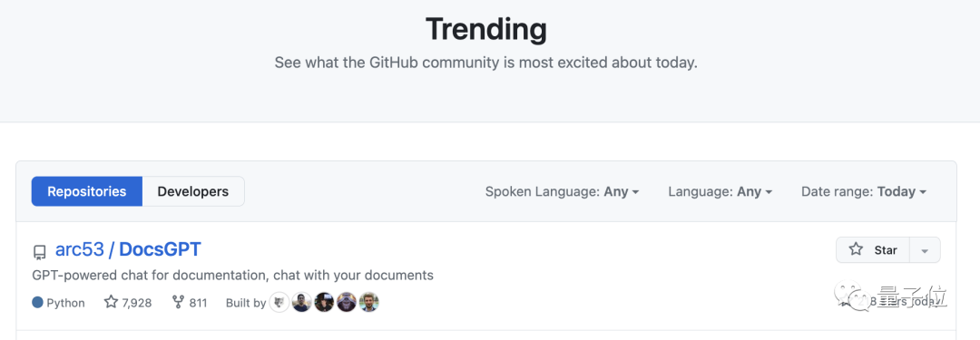This screenshot has width=980, height=340.
Task: Switch to the Repositories tab
Action: click(x=87, y=191)
